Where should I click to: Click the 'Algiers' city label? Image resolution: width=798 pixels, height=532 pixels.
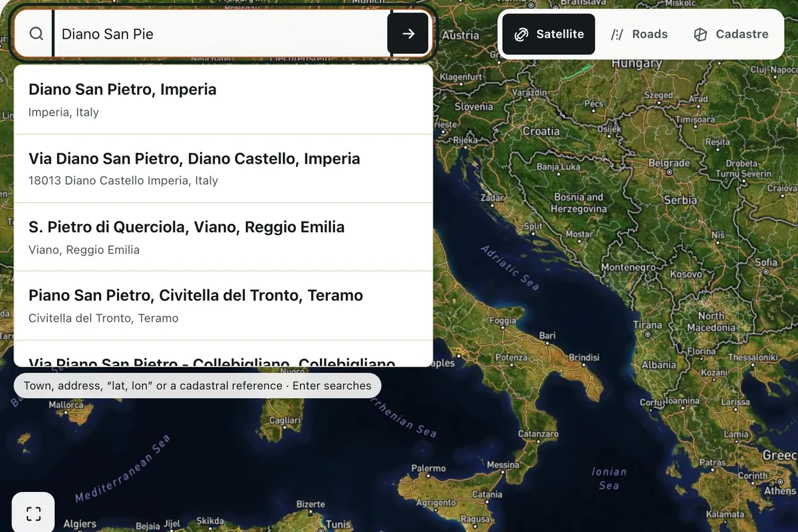click(x=79, y=524)
